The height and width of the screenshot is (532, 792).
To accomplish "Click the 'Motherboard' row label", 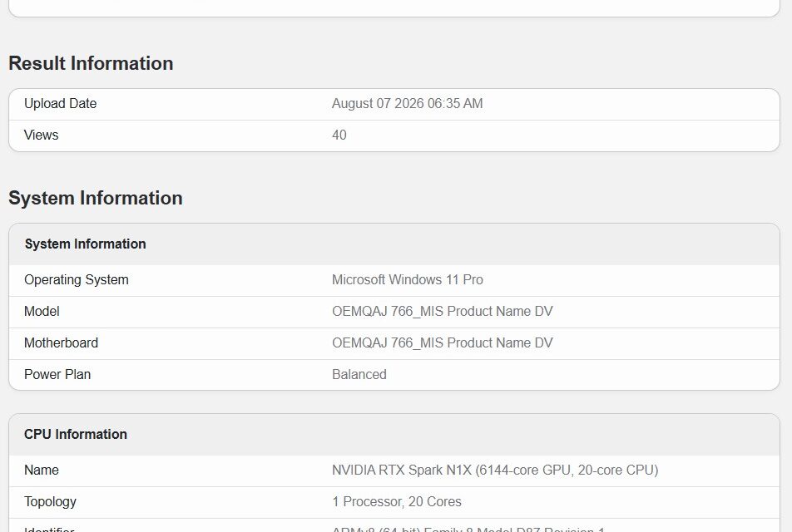I will [x=61, y=343].
